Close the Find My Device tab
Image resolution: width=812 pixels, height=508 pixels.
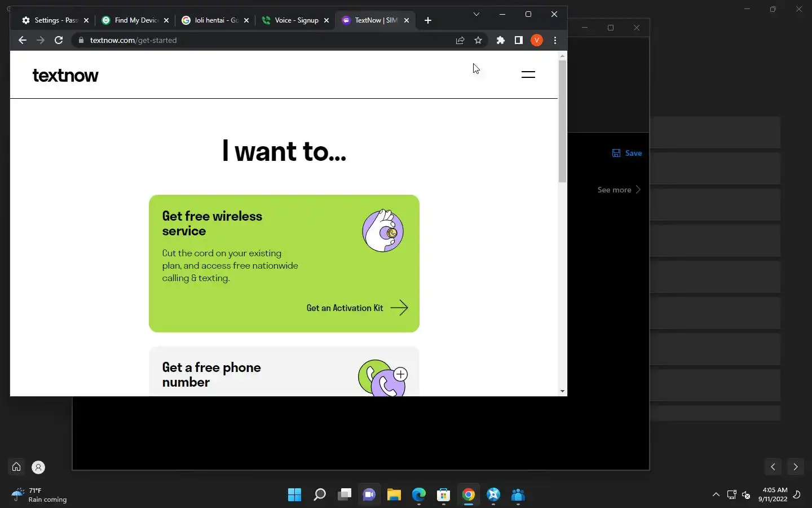[166, 20]
